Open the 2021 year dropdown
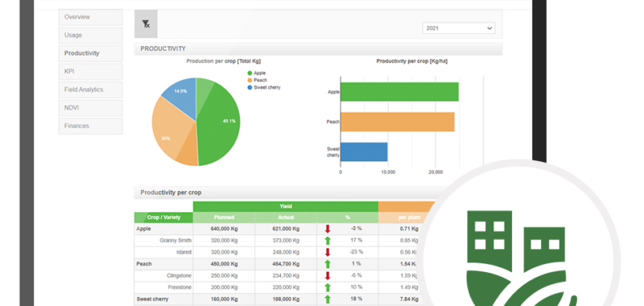Image resolution: width=644 pixels, height=306 pixels. coord(459,28)
